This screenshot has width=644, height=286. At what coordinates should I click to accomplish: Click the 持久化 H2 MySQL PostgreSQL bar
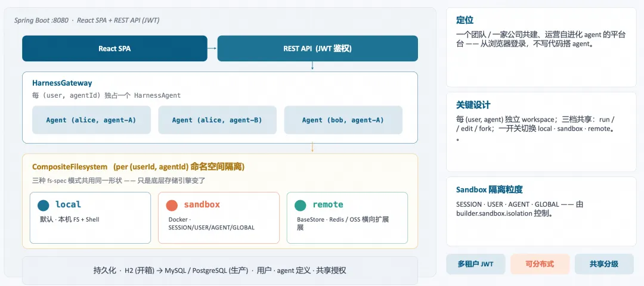[219, 271]
